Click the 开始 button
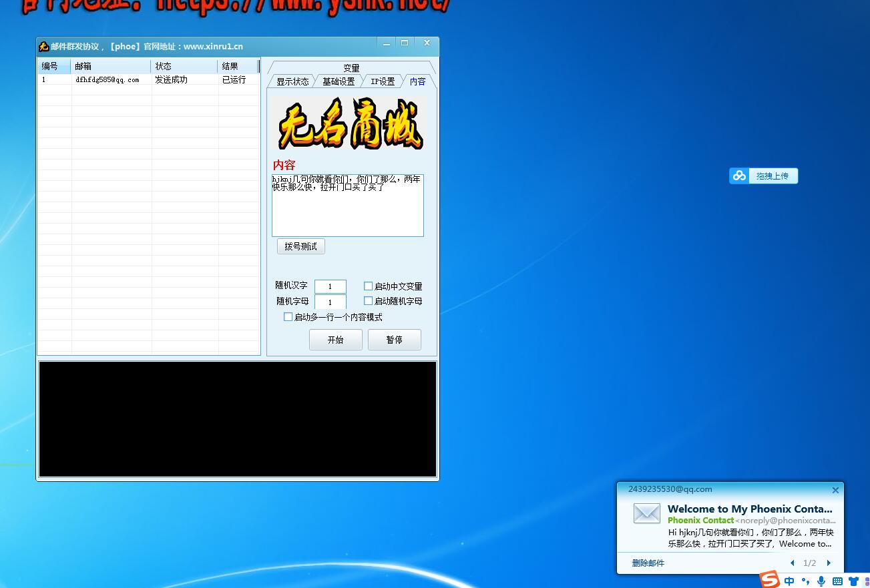Viewport: 870px width, 588px height. point(336,340)
